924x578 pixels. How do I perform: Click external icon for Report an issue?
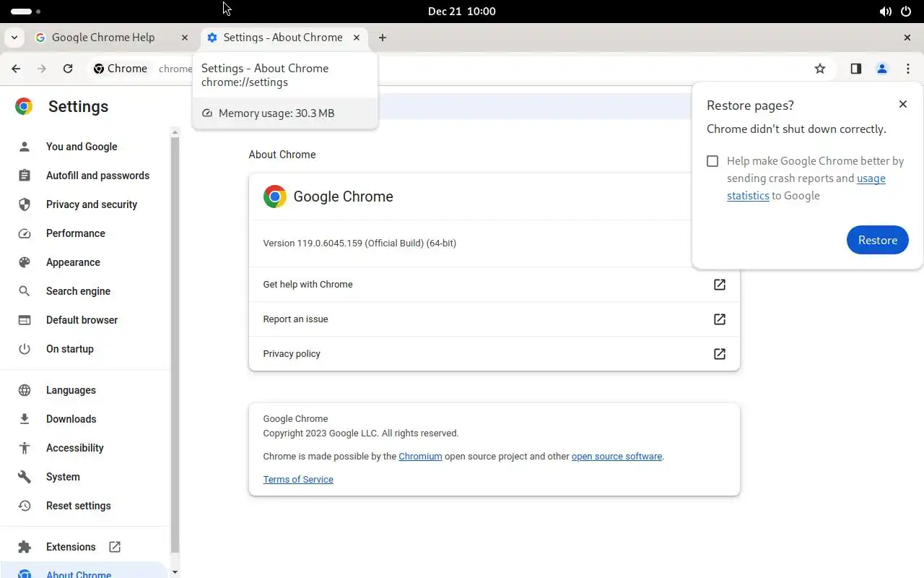[x=720, y=319]
